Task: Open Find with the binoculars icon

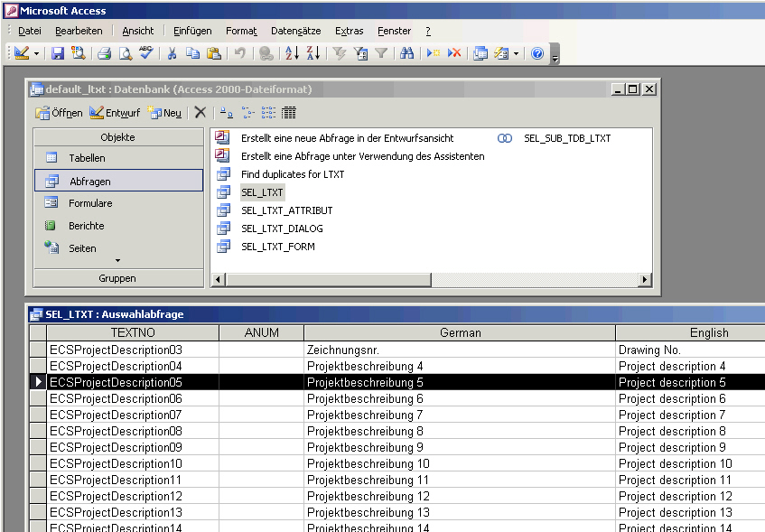Action: coord(407,52)
